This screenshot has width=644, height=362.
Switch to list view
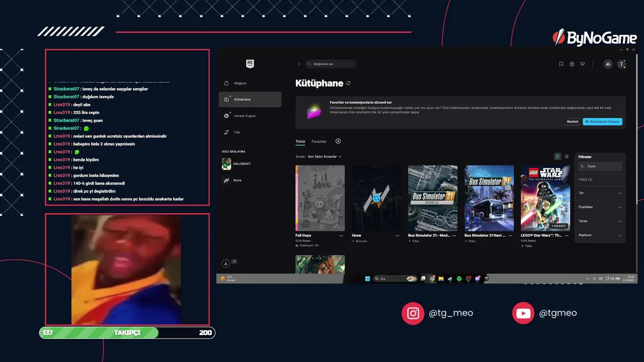click(x=567, y=157)
